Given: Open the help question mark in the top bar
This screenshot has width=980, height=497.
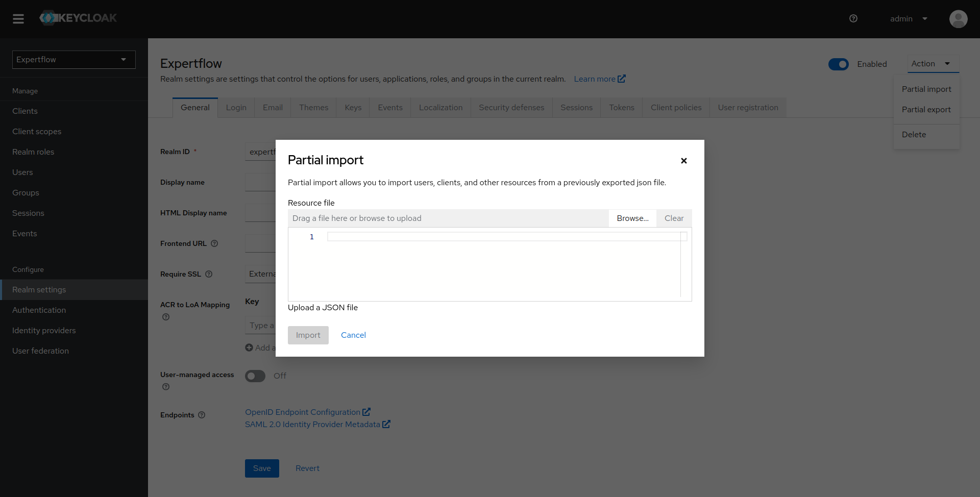Looking at the screenshot, I should pyautogui.click(x=853, y=18).
